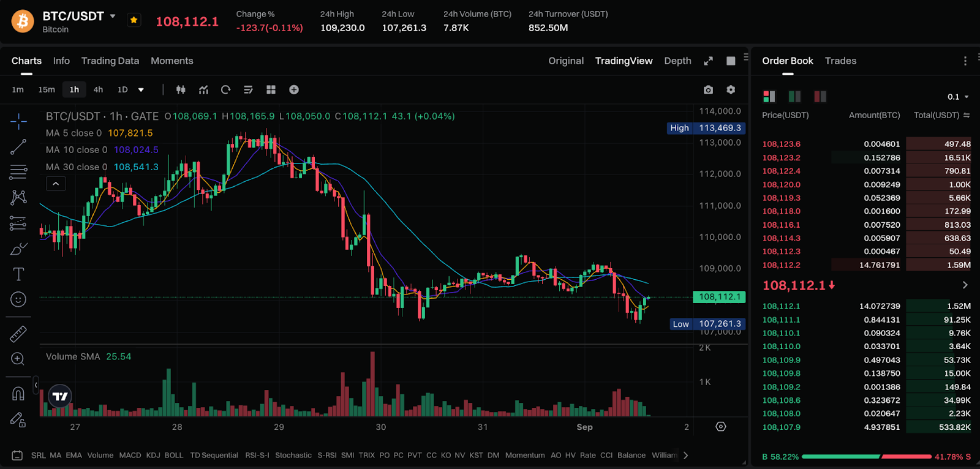Toggle the MACD indicator

[x=130, y=455]
